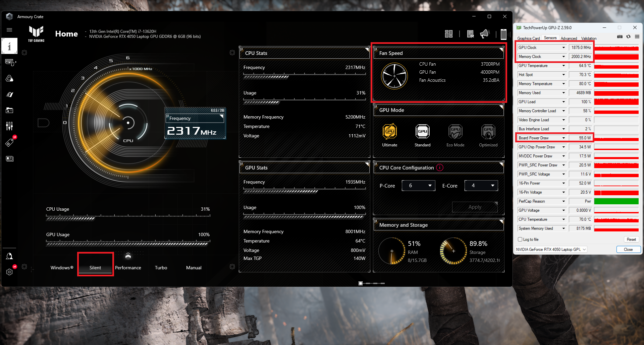Select Ultimate GPU mode icon

point(389,132)
